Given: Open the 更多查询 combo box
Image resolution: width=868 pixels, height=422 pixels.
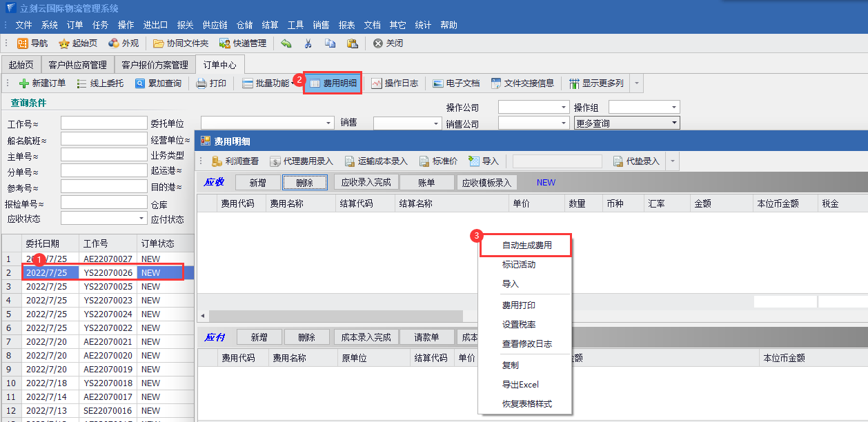Looking at the screenshot, I should click(x=673, y=123).
